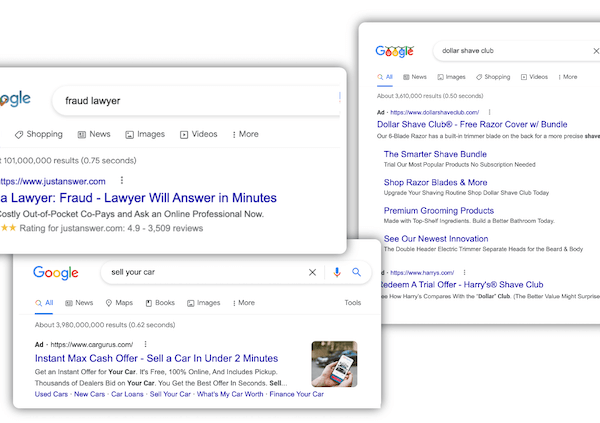600x423 pixels.
Task: Open "Premium Grooming Products" sitelink
Action: click(439, 211)
